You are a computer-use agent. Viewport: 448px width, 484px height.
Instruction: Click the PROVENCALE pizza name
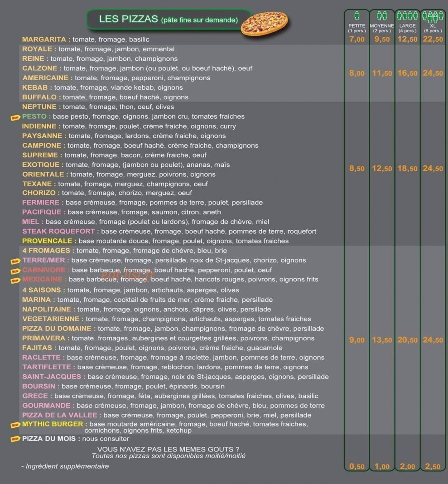point(47,241)
